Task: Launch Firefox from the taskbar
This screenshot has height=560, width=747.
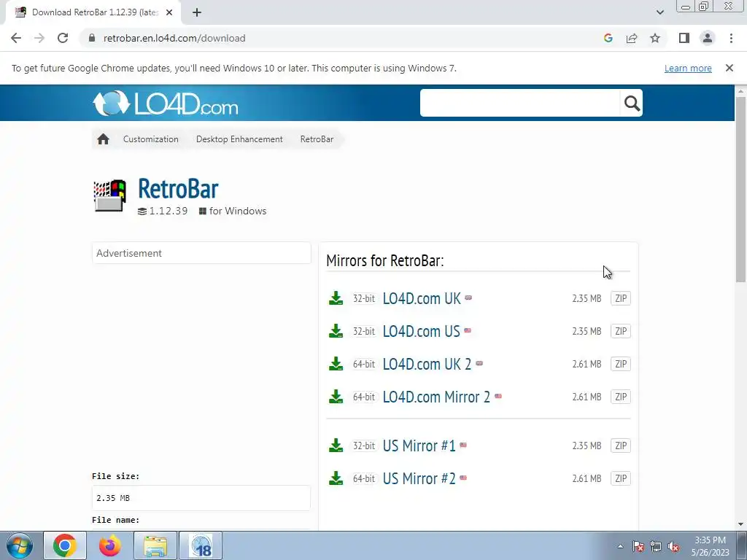Action: coord(110,545)
